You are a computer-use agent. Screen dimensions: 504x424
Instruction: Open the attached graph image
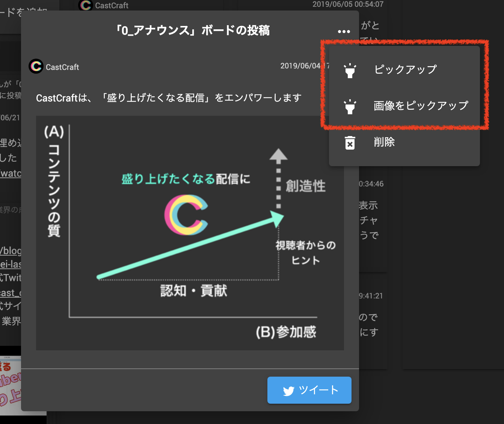point(190,233)
